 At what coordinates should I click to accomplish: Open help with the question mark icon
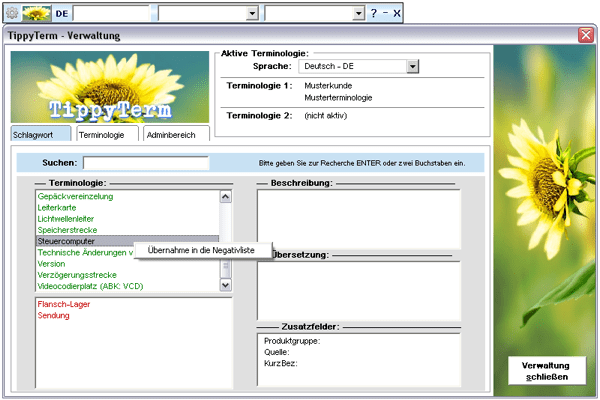[x=374, y=14]
